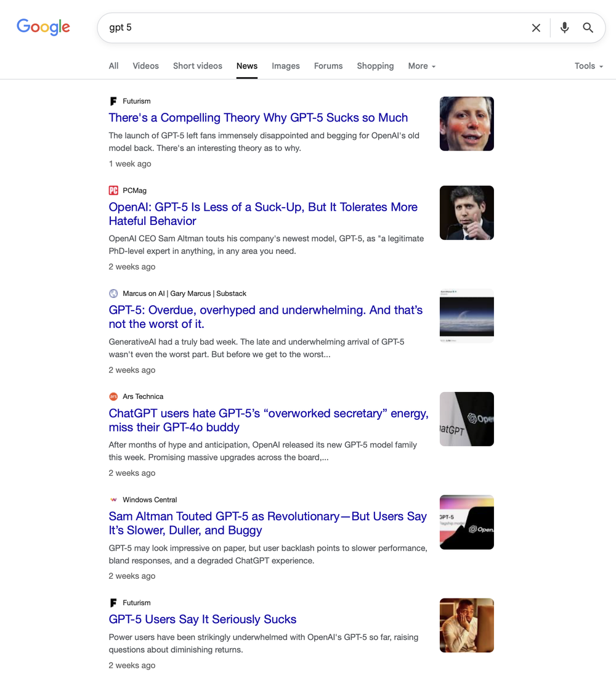
Task: Click the PCMag favicon icon
Action: pyautogui.click(x=113, y=190)
